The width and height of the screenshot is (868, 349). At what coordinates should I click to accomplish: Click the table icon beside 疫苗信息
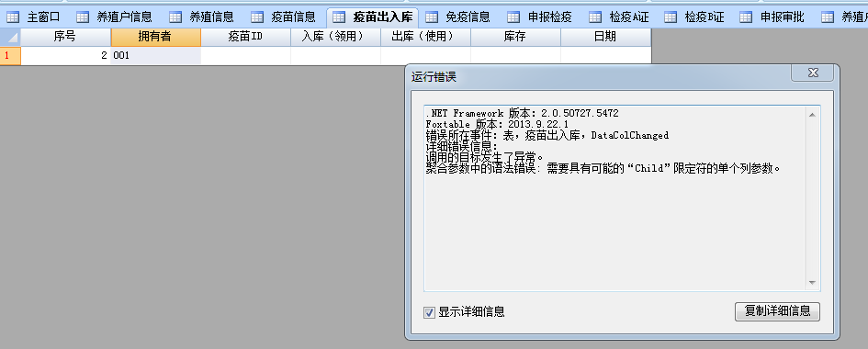[x=257, y=17]
